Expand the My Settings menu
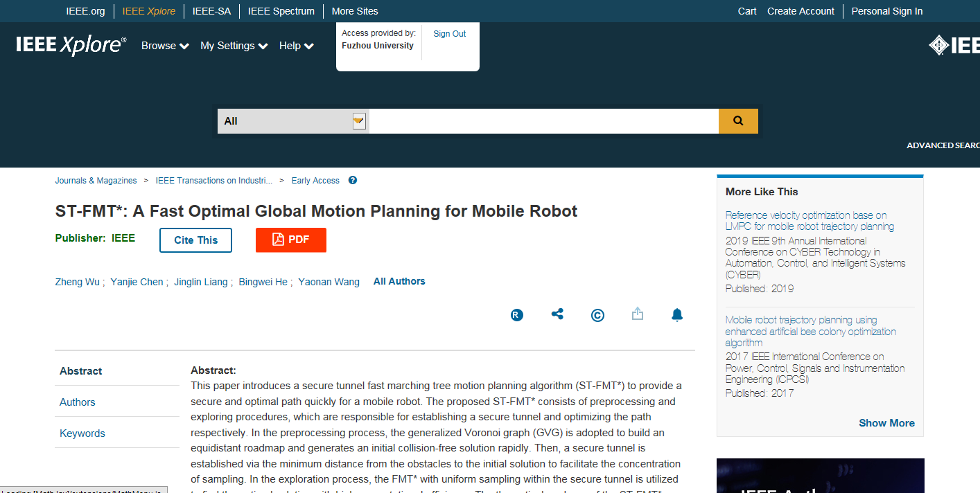Viewport: 980px width, 493px height. pos(234,46)
